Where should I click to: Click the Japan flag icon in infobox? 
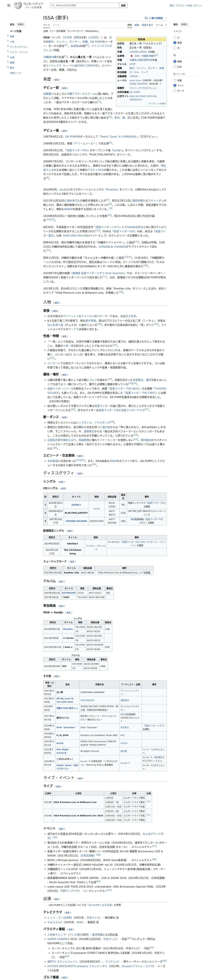131,56
